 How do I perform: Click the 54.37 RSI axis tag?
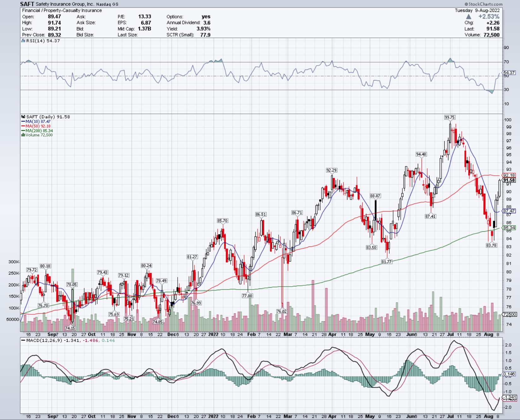point(509,73)
